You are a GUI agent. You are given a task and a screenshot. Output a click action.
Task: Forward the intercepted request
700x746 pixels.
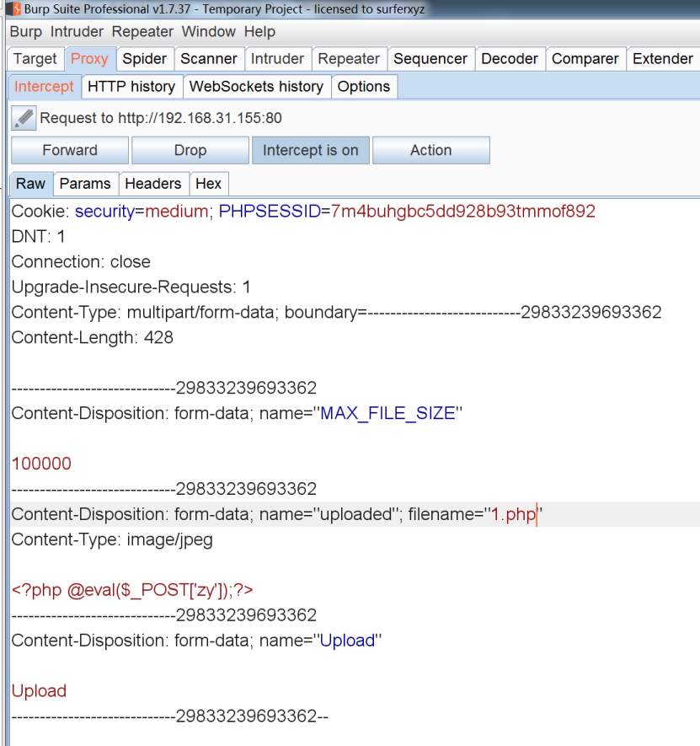(x=70, y=150)
